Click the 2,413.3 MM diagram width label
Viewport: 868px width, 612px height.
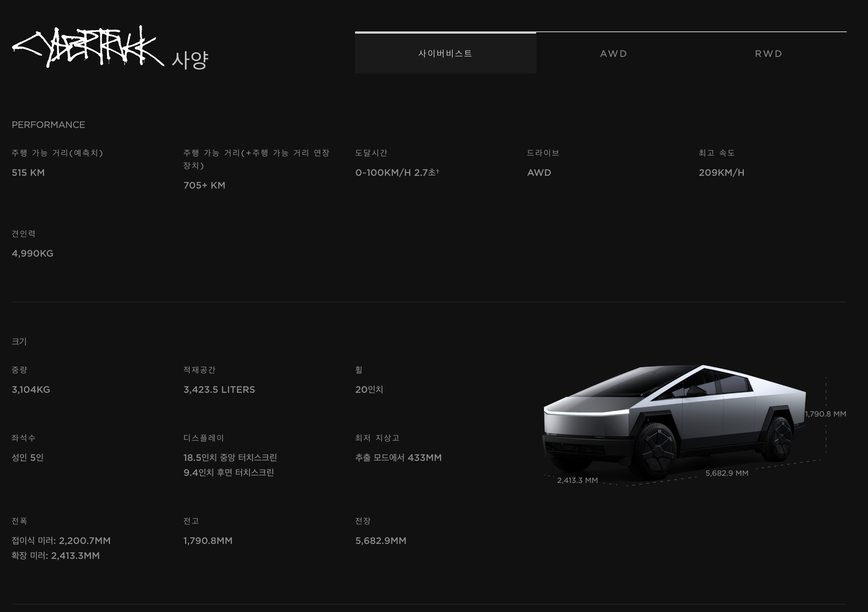577,480
